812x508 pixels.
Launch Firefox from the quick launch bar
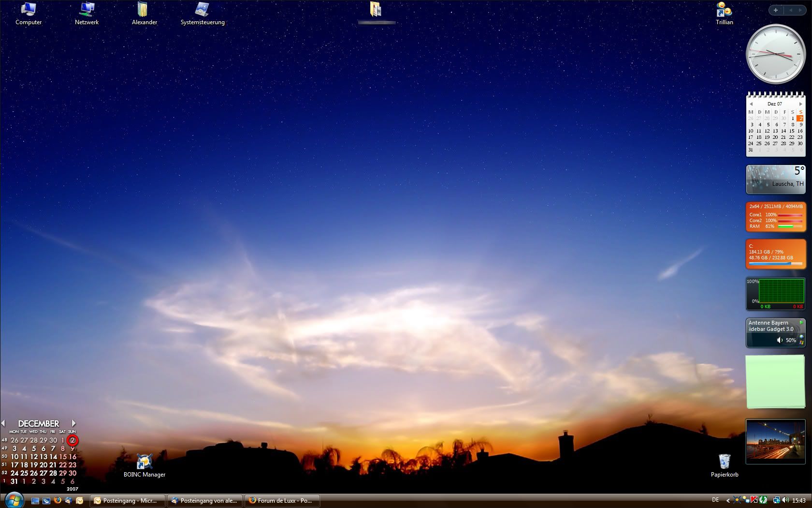(58, 501)
